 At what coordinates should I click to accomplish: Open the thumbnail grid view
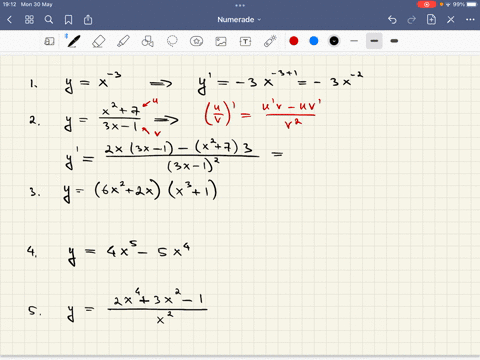[29, 20]
